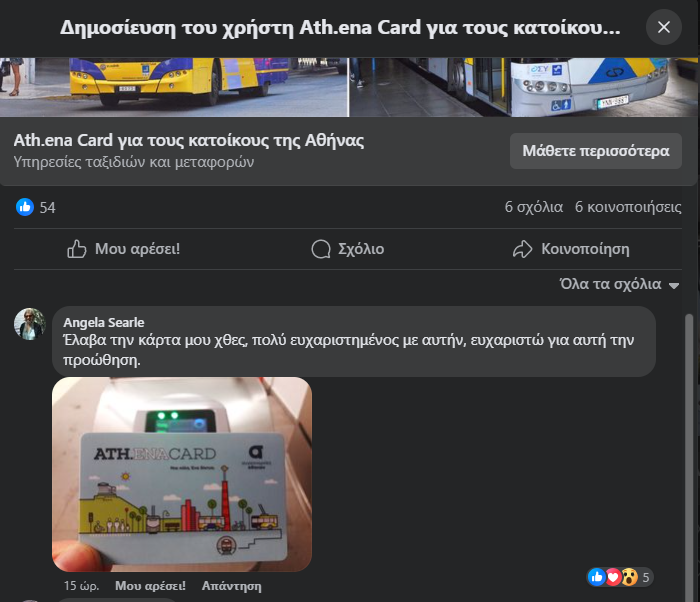Click the blue thumbs-up reaction icon beside 54
Viewport: 700px width, 602px height.
pyautogui.click(x=25, y=207)
